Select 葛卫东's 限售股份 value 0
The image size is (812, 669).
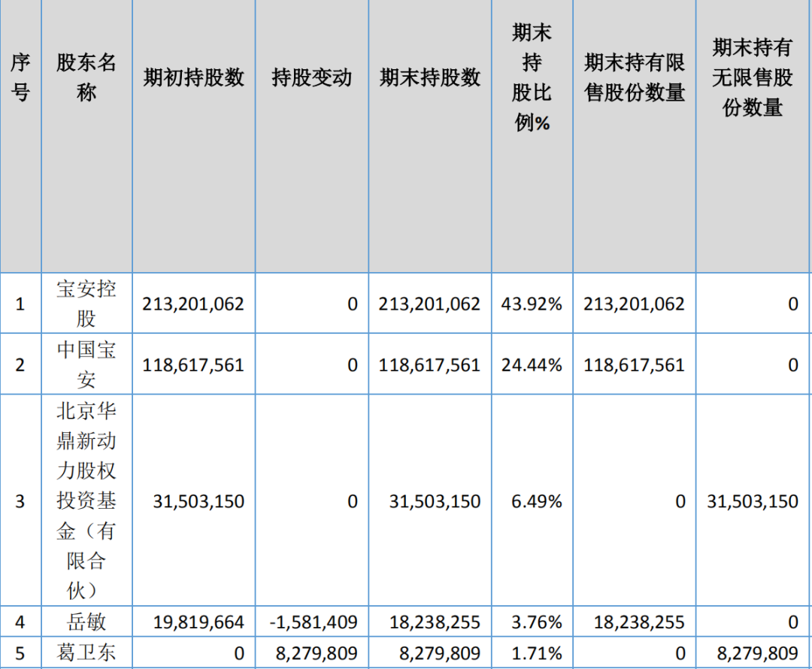click(x=680, y=653)
